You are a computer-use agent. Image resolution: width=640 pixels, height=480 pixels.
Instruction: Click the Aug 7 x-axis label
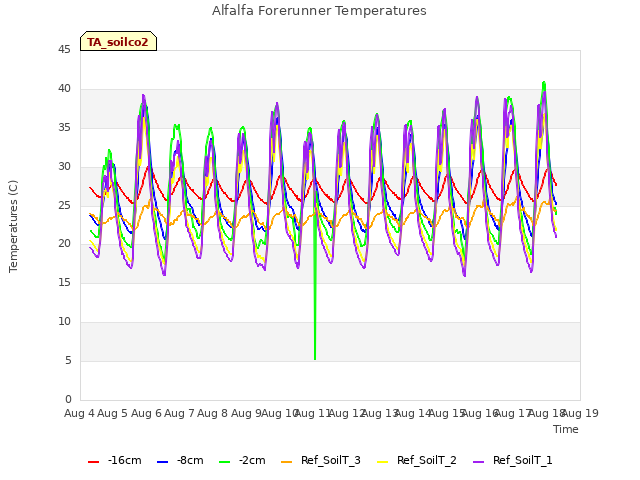tap(179, 413)
